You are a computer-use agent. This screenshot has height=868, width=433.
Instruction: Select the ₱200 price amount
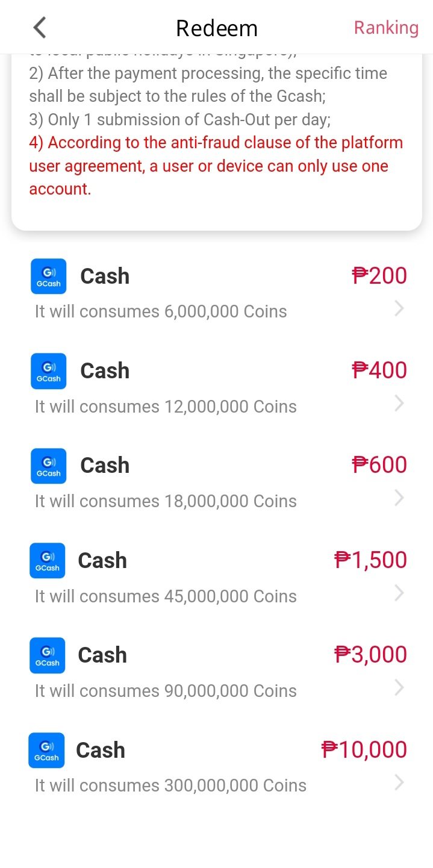[379, 276]
